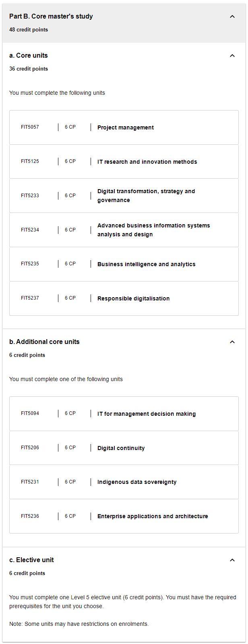The width and height of the screenshot is (248, 644).
Task: Click the FIT5125 unit code
Action: 30,161
